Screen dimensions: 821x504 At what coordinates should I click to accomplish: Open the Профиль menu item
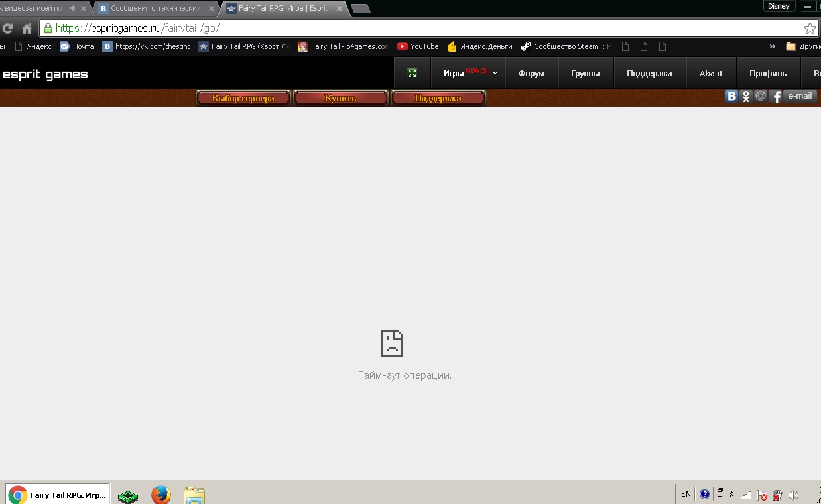[768, 73]
